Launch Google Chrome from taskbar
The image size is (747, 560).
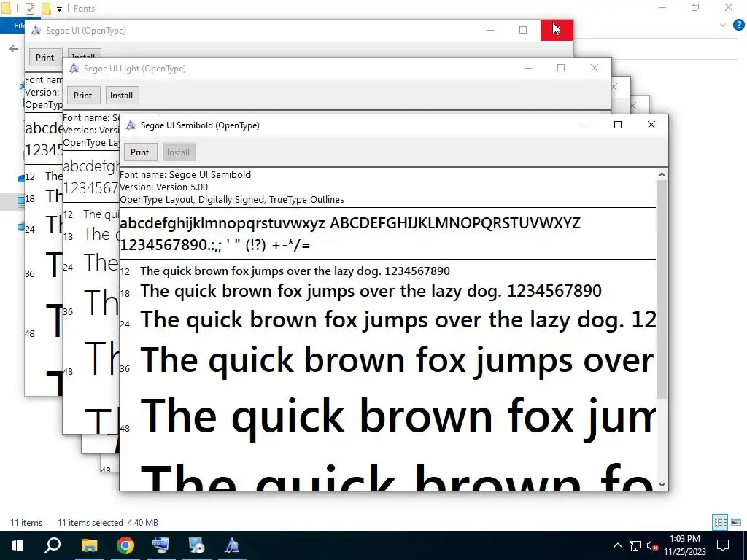pos(125,545)
